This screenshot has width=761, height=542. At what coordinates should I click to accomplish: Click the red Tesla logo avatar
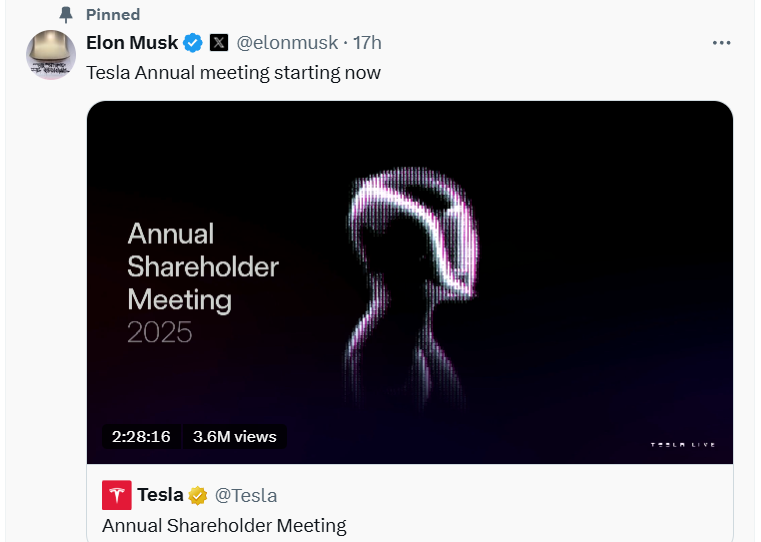(x=116, y=495)
